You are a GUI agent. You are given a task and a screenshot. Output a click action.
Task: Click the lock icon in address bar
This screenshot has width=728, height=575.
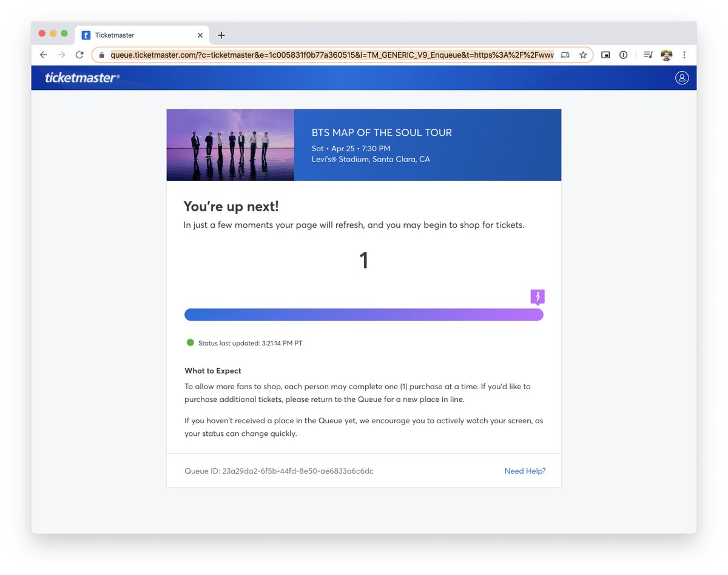pos(101,55)
